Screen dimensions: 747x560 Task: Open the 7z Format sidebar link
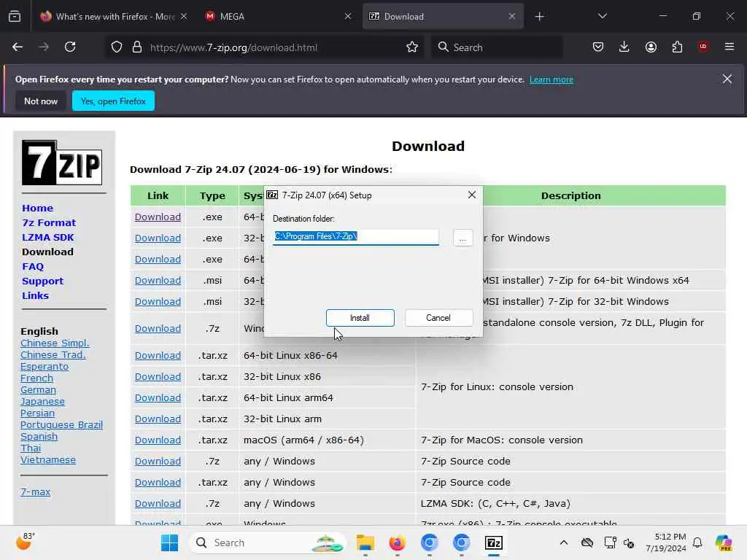coord(49,223)
